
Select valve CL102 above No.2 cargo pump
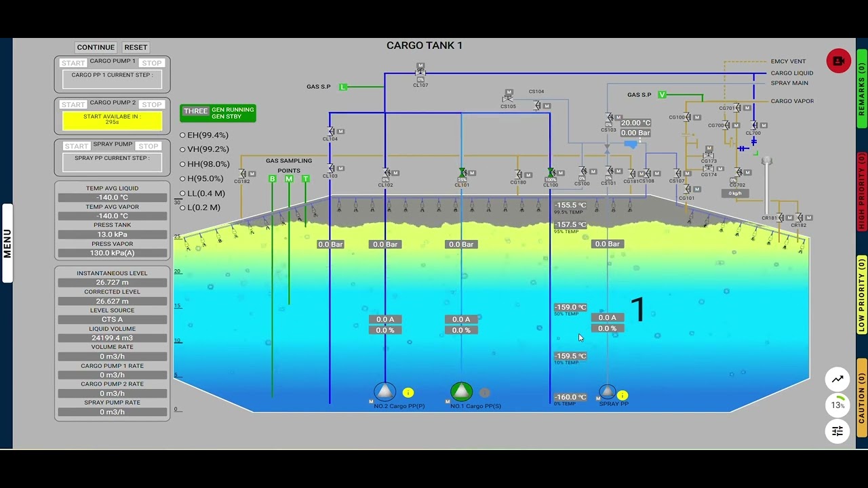[386, 173]
